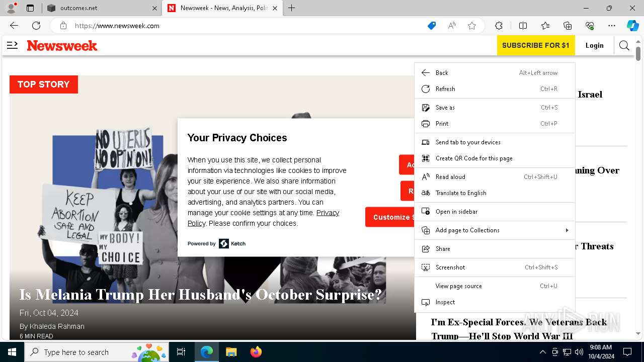Image resolution: width=644 pixels, height=362 pixels.
Task: Launch Firefox from the taskbar
Action: pos(256,352)
